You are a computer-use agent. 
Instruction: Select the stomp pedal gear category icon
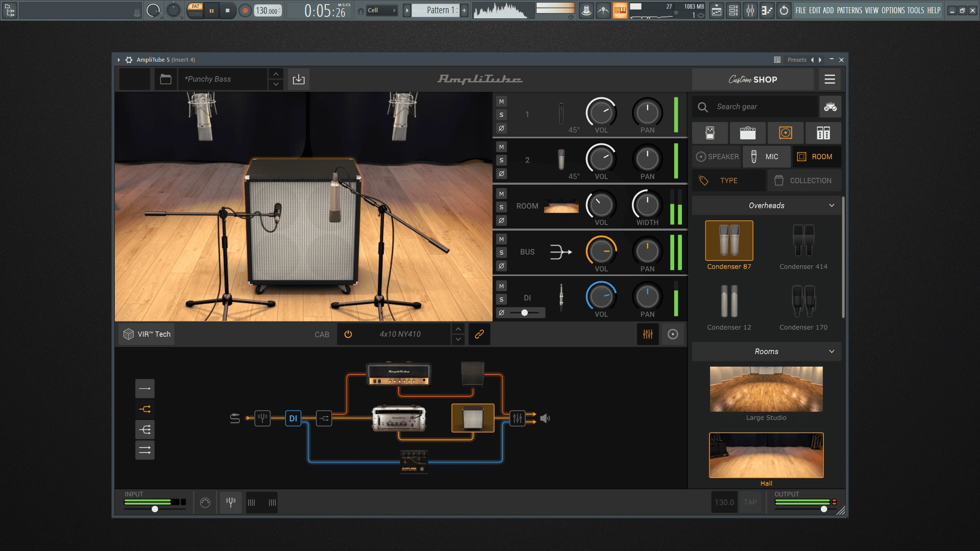tap(710, 133)
